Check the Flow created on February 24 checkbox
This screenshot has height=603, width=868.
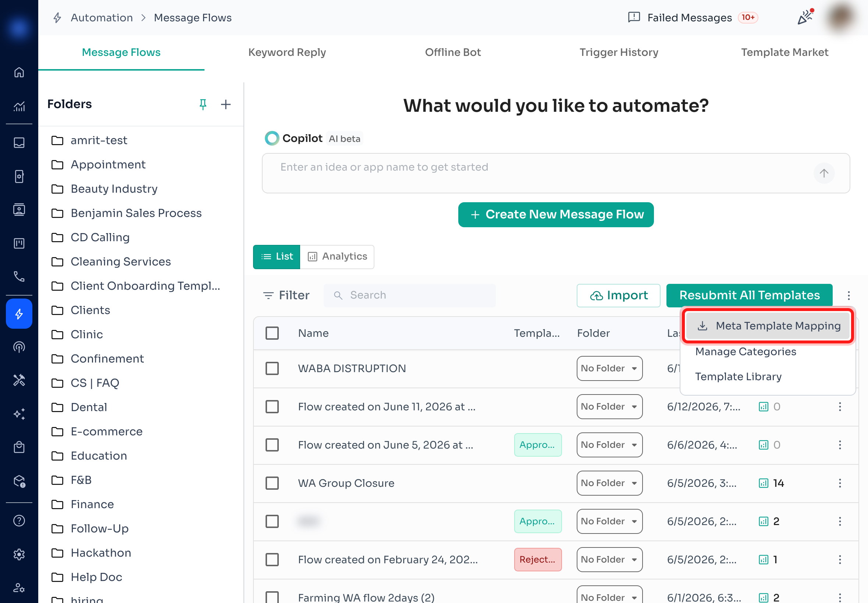click(x=272, y=560)
